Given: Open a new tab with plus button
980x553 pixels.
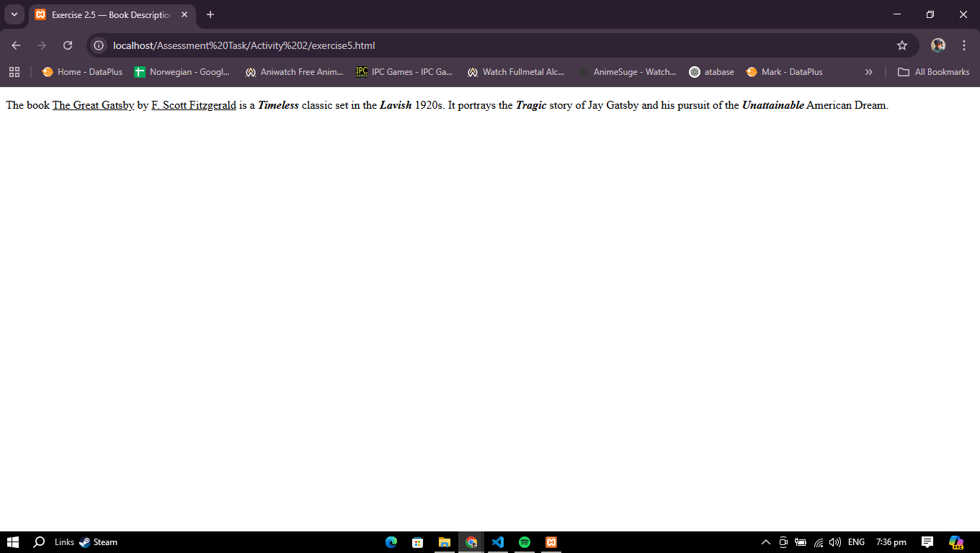Looking at the screenshot, I should (210, 14).
